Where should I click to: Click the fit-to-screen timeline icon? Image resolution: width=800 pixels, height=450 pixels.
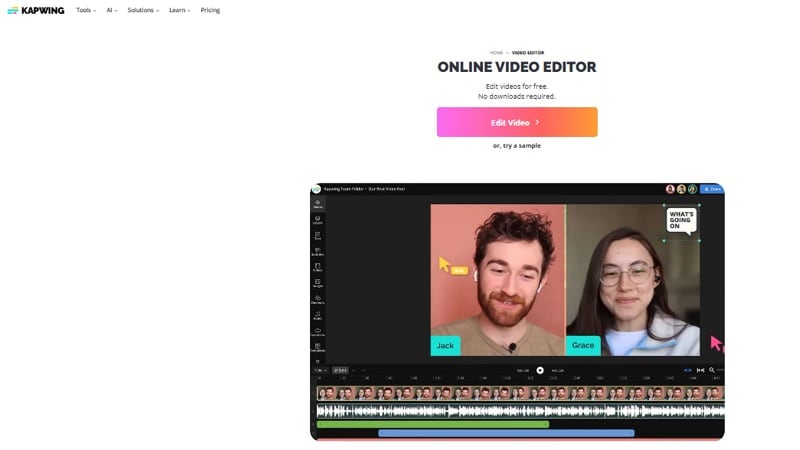[701, 370]
